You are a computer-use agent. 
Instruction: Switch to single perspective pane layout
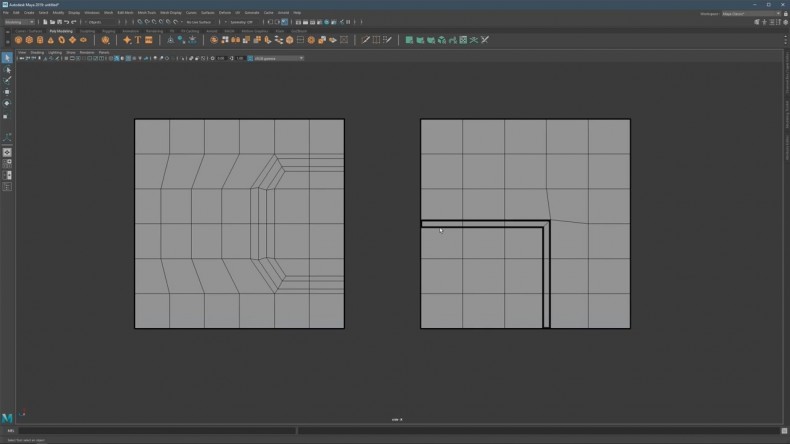coord(7,152)
